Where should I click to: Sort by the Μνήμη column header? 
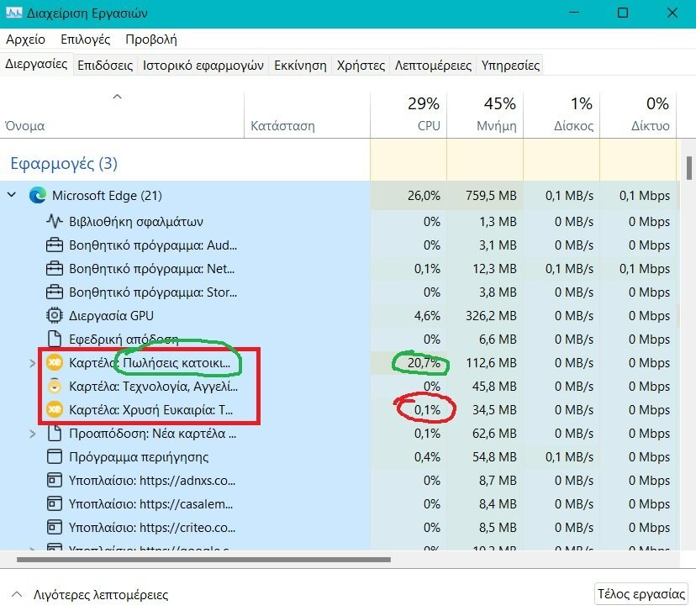[x=485, y=115]
